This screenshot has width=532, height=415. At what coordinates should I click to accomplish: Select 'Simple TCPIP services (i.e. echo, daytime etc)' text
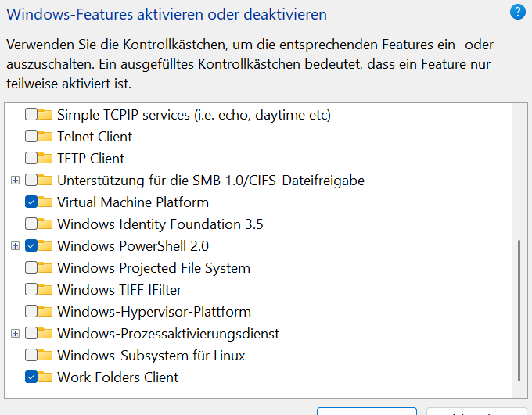coord(194,115)
